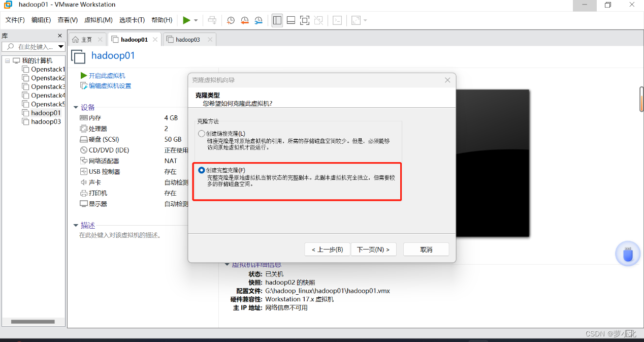Click the display (显示器) device icon
This screenshot has width=644, height=342.
[84, 204]
